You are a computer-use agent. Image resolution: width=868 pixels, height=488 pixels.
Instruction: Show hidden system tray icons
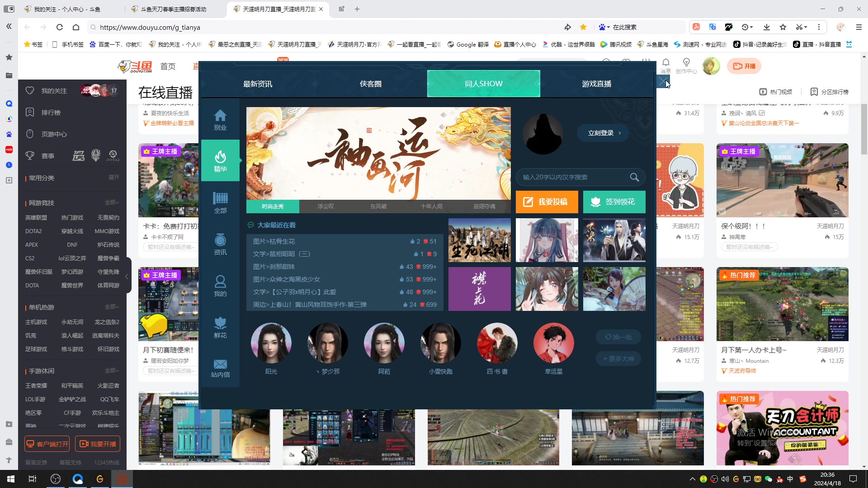click(x=692, y=479)
